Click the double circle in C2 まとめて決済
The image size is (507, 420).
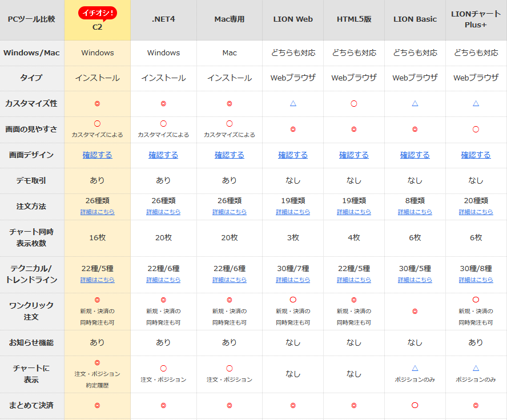pyautogui.click(x=97, y=406)
